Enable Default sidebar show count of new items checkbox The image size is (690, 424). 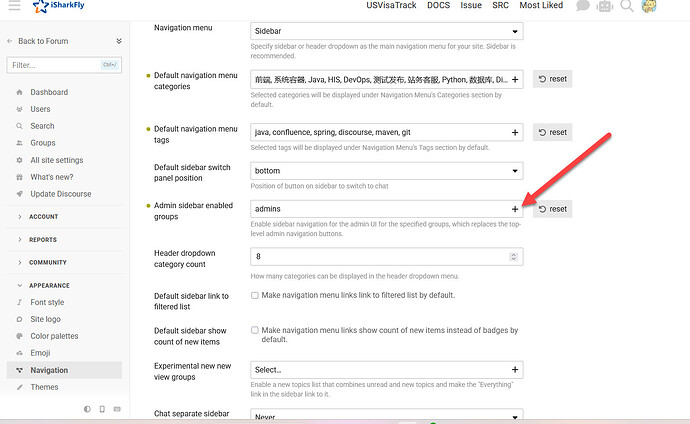point(255,330)
